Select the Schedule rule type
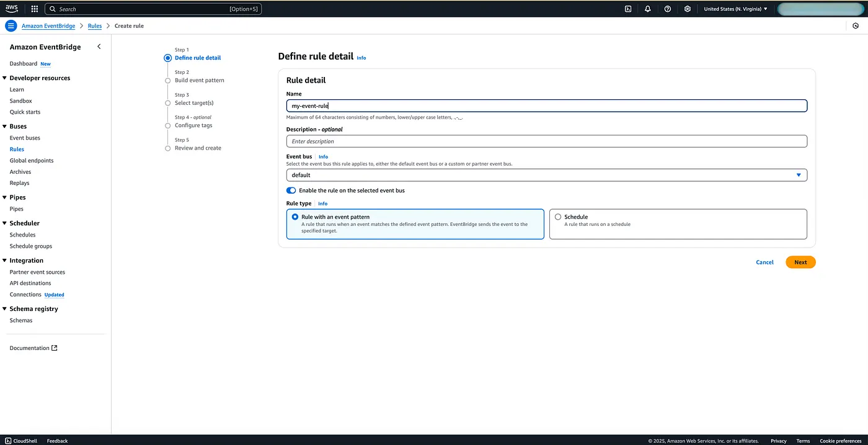868x445 pixels. point(678,223)
